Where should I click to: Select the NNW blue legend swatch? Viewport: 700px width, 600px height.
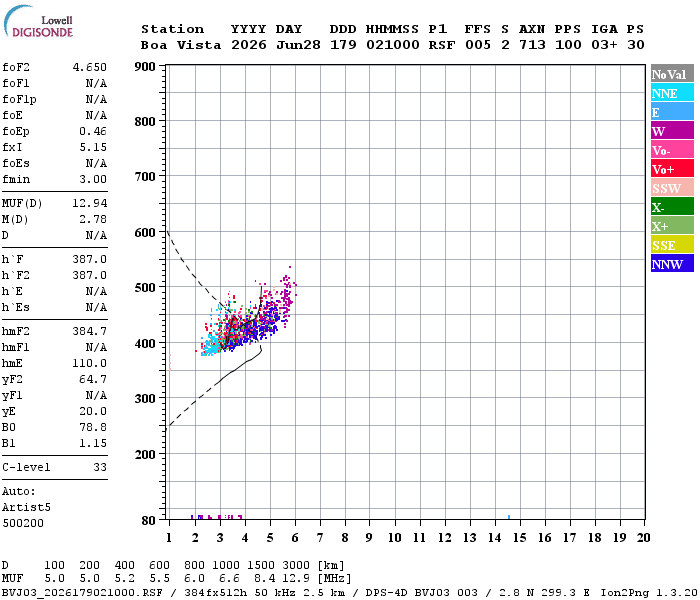(672, 263)
